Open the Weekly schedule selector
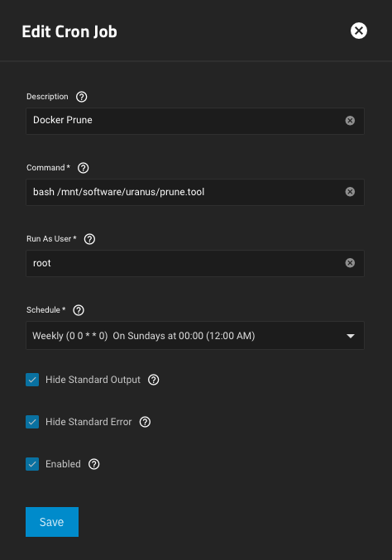 (x=195, y=335)
